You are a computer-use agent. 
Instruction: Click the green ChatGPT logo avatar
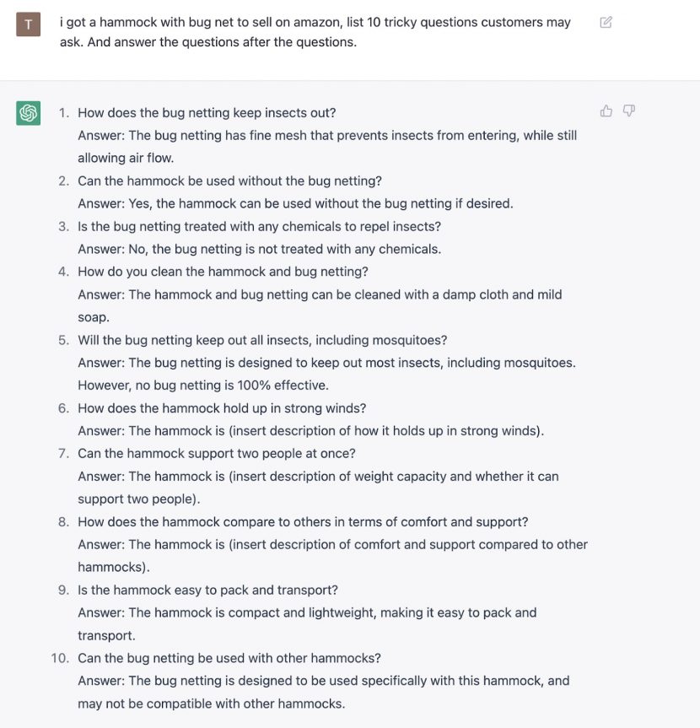[29, 113]
